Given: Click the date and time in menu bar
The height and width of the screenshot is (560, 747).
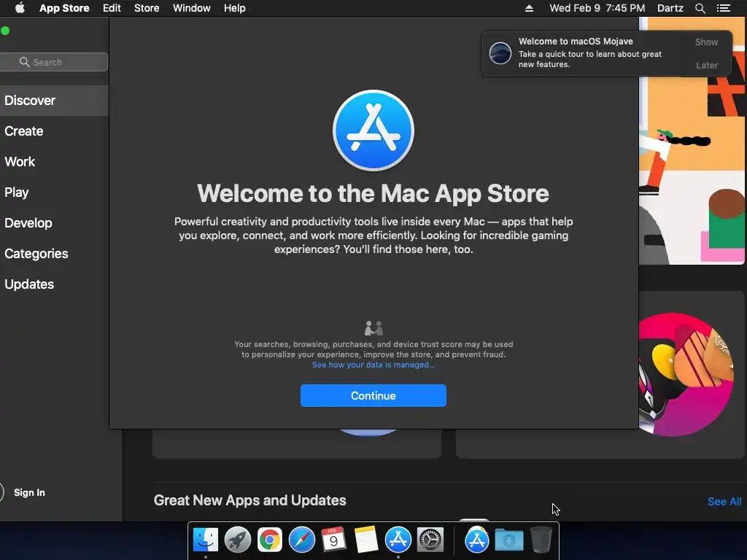Looking at the screenshot, I should pyautogui.click(x=597, y=8).
